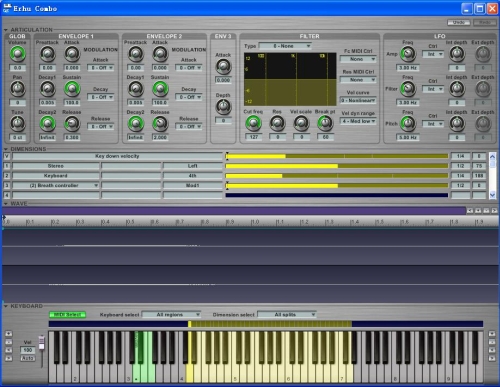Select dimension row number 1 button
Image resolution: width=500 pixels, height=387 pixels.
pyautogui.click(x=7, y=166)
